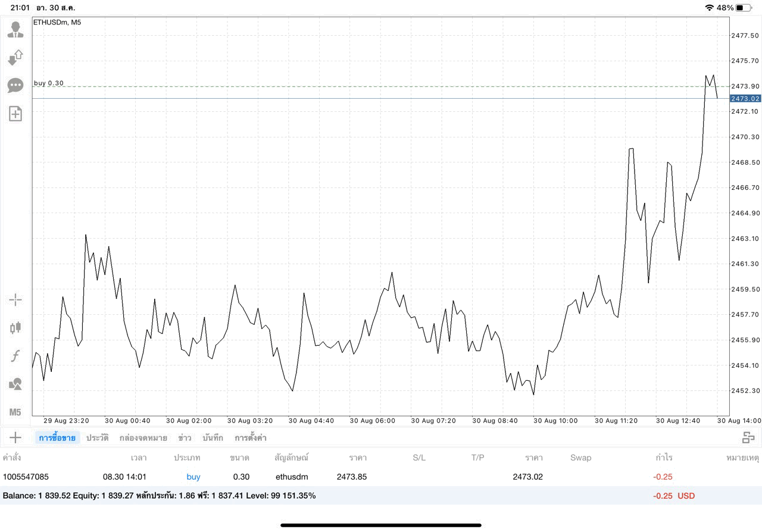The height and width of the screenshot is (532, 762).
Task: Change chart type via candlestick icon
Action: 15,327
